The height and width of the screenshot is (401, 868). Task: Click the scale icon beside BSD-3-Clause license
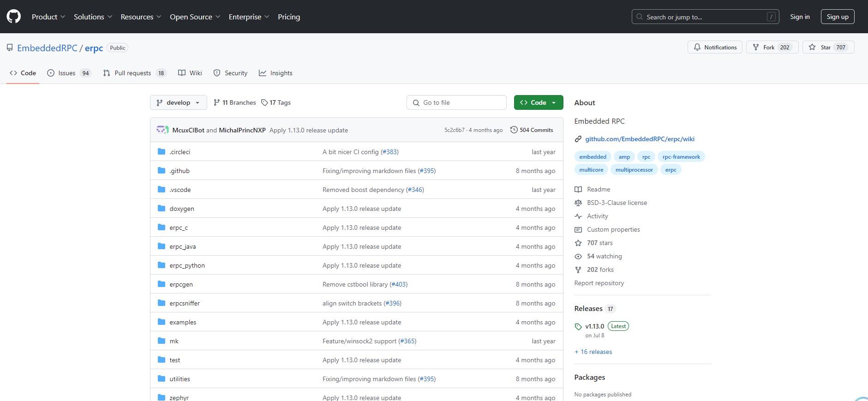578,203
